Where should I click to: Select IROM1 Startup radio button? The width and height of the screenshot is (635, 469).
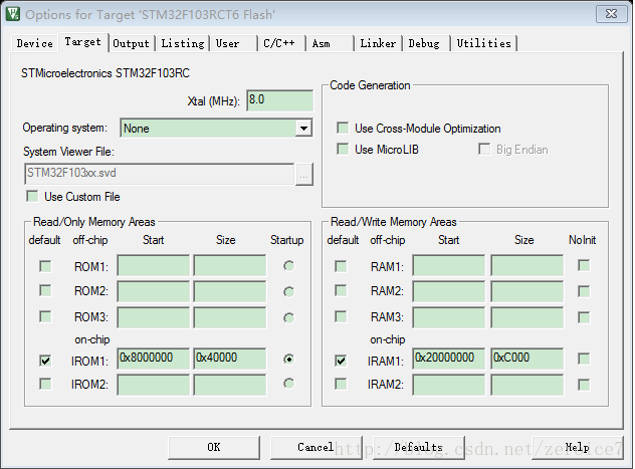point(288,359)
